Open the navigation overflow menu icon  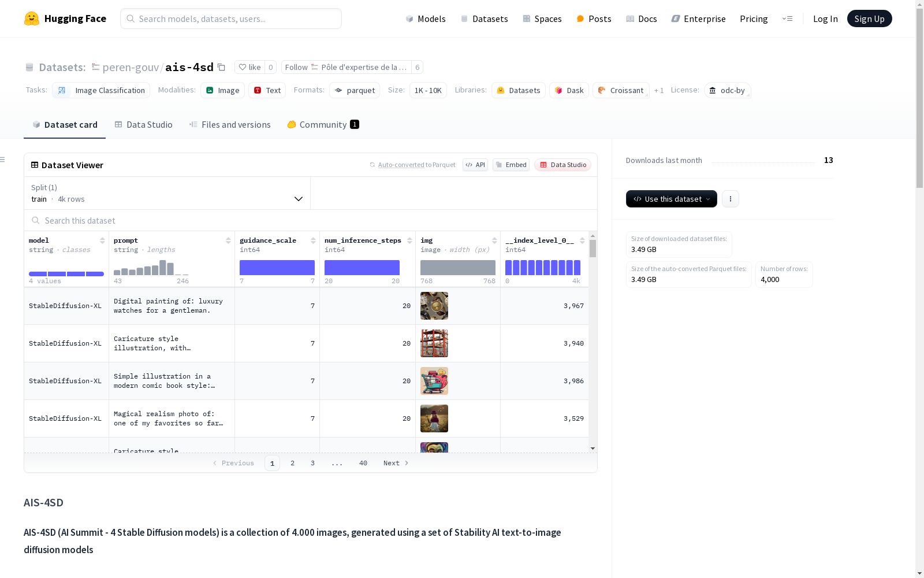(787, 18)
